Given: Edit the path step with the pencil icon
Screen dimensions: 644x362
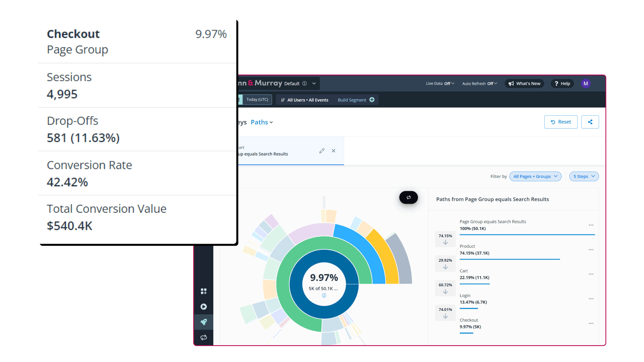Looking at the screenshot, I should click(322, 150).
